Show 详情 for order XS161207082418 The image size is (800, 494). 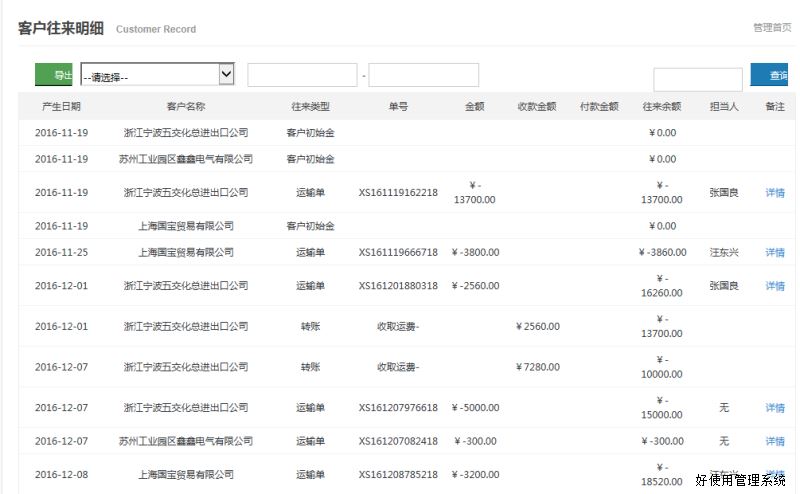coord(775,441)
